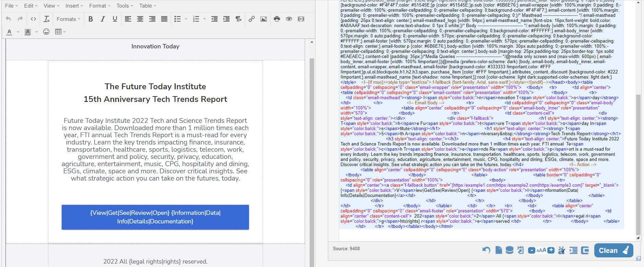Clear formatting with the Tx icon
Screen dimensions: 644x267
click(47, 19)
